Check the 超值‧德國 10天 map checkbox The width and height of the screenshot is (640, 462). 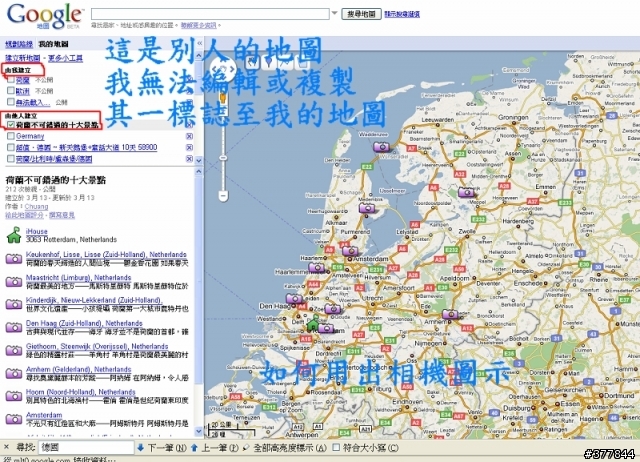pyautogui.click(x=11, y=147)
